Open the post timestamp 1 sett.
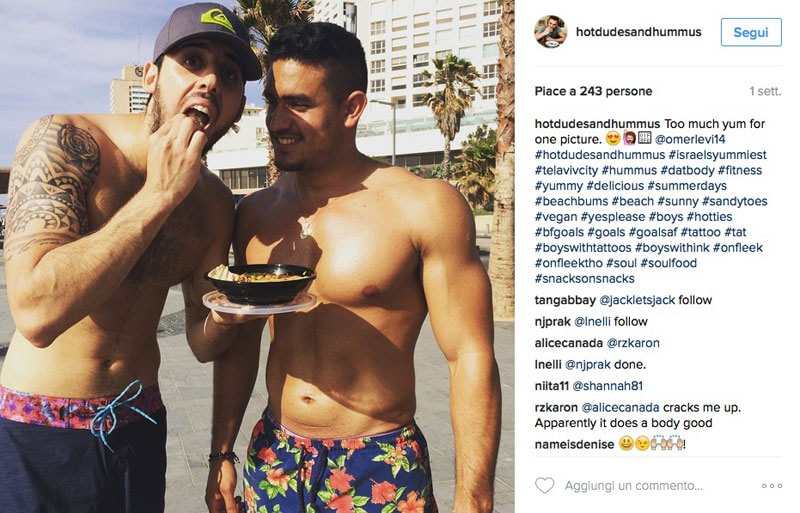Screen dimensions: 800x513 [765, 91]
